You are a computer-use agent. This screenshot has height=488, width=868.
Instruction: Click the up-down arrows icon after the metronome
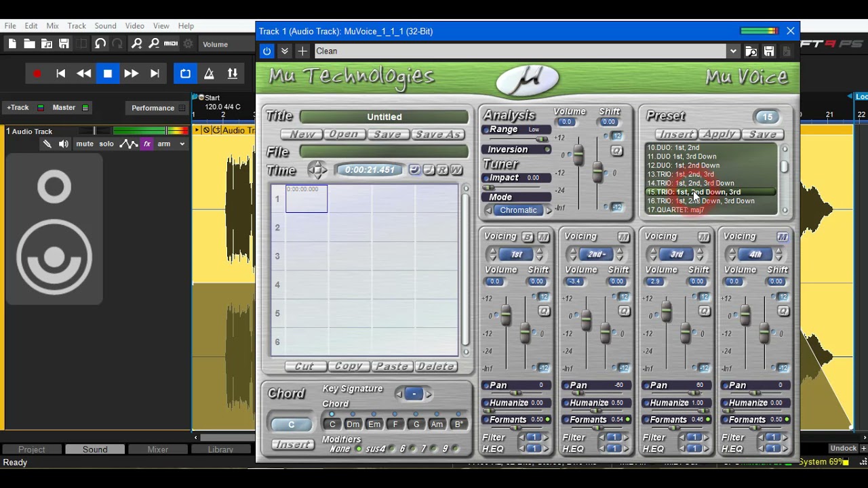tap(233, 73)
